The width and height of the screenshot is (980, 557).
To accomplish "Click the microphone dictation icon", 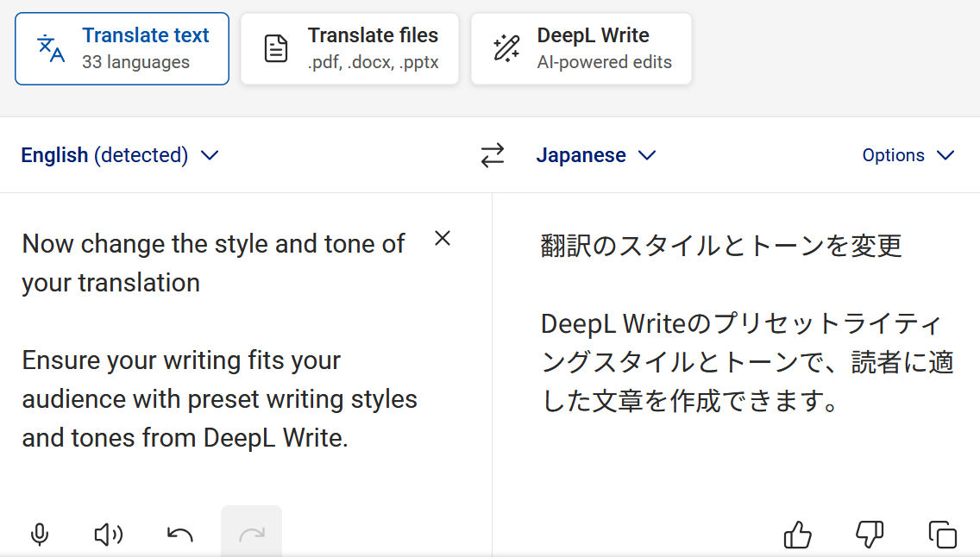I will point(40,535).
